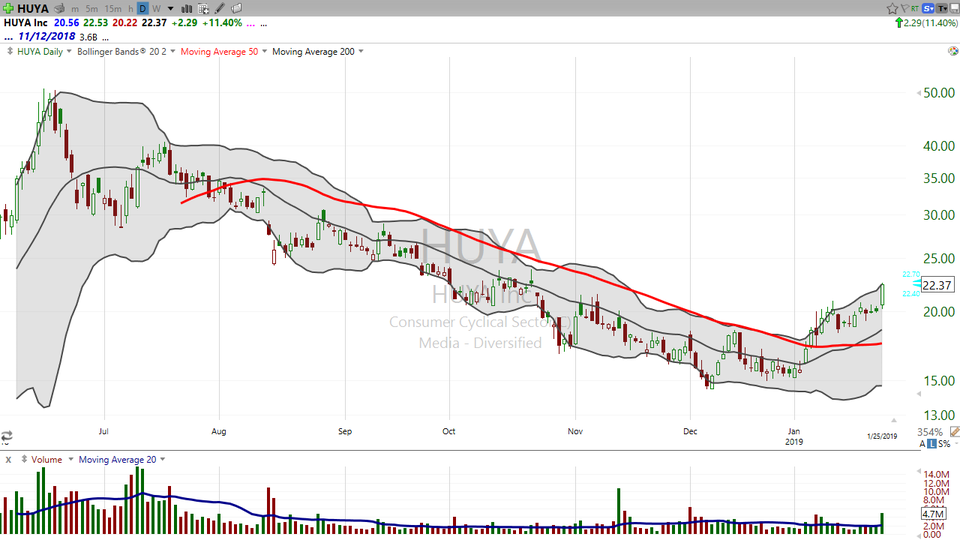Expand volume Moving Average 20 dropdown arrow
The image size is (960, 540).
click(x=162, y=459)
